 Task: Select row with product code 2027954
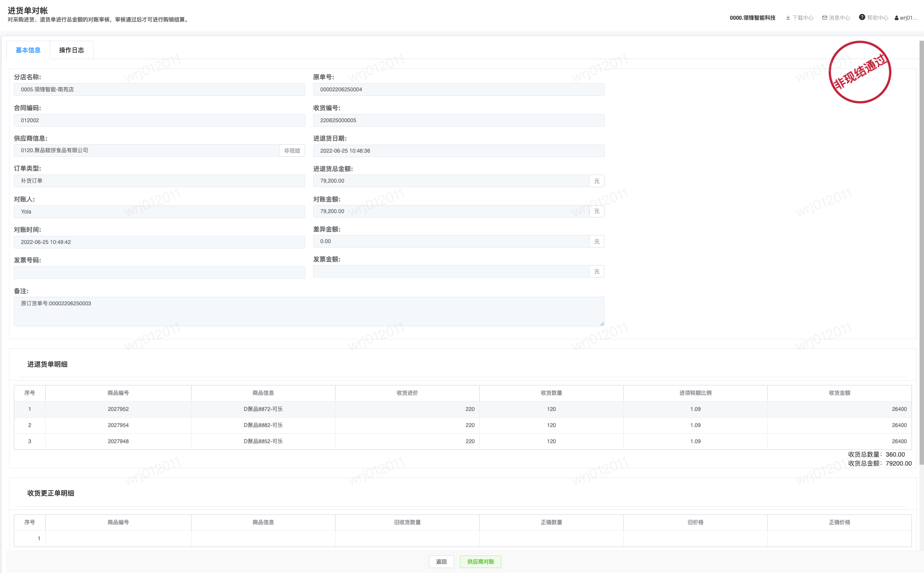point(118,425)
